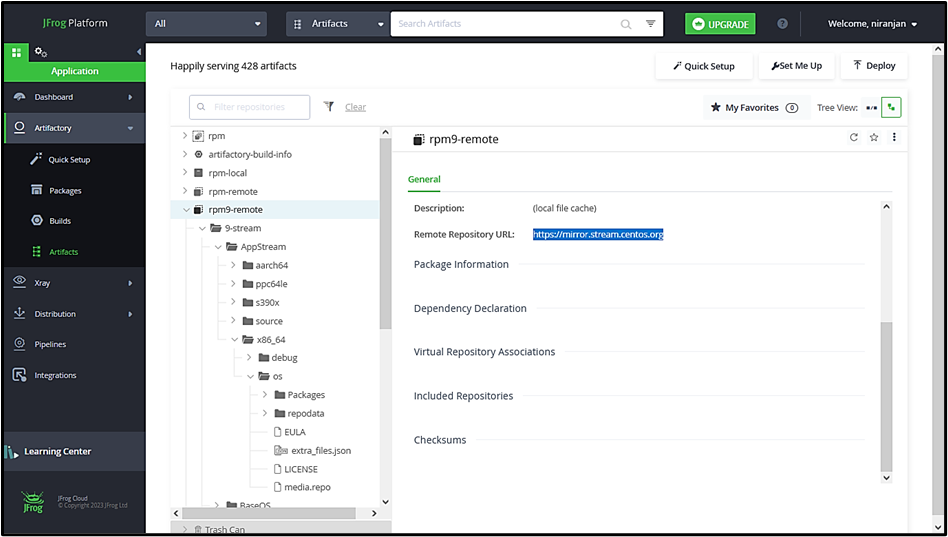This screenshot has height=537, width=948.
Task: Click the tree horizontal scrollbar
Action: (268, 513)
